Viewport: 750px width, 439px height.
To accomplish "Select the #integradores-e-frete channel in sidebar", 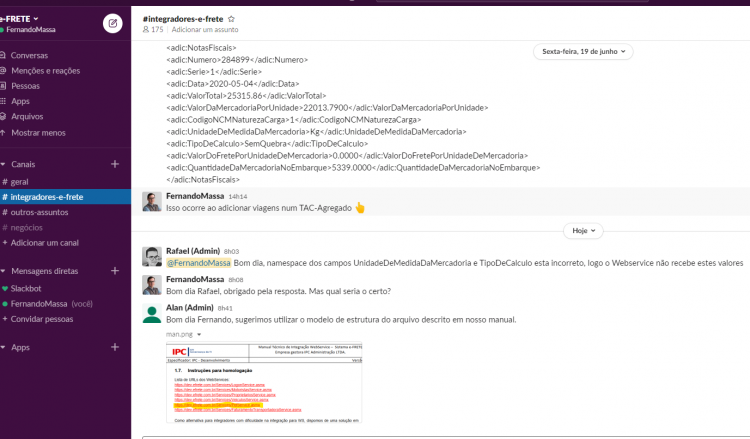I will click(x=66, y=197).
